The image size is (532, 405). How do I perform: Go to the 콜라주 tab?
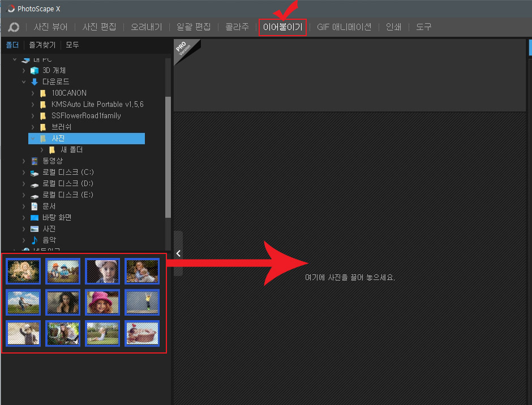pyautogui.click(x=237, y=27)
